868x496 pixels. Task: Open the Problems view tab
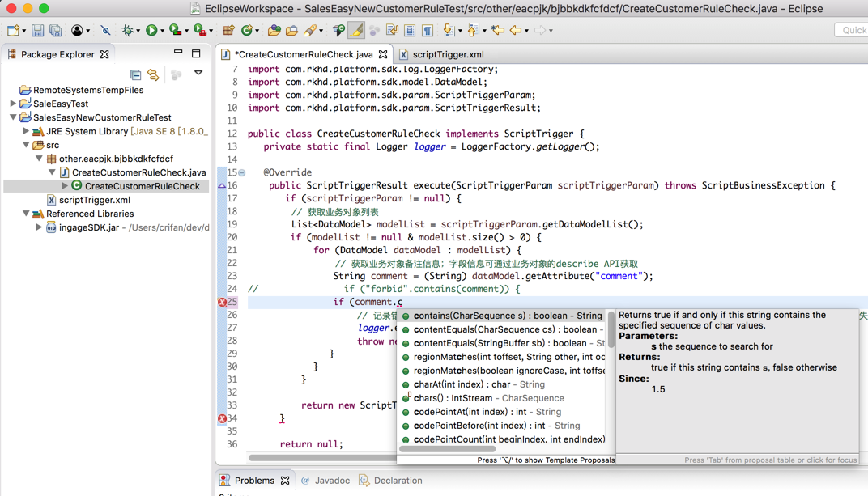tap(254, 481)
